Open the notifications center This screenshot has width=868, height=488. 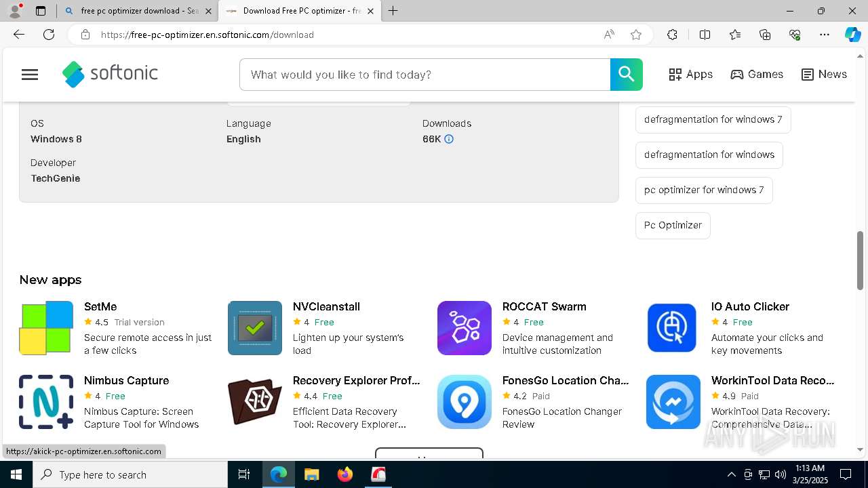tap(846, 474)
